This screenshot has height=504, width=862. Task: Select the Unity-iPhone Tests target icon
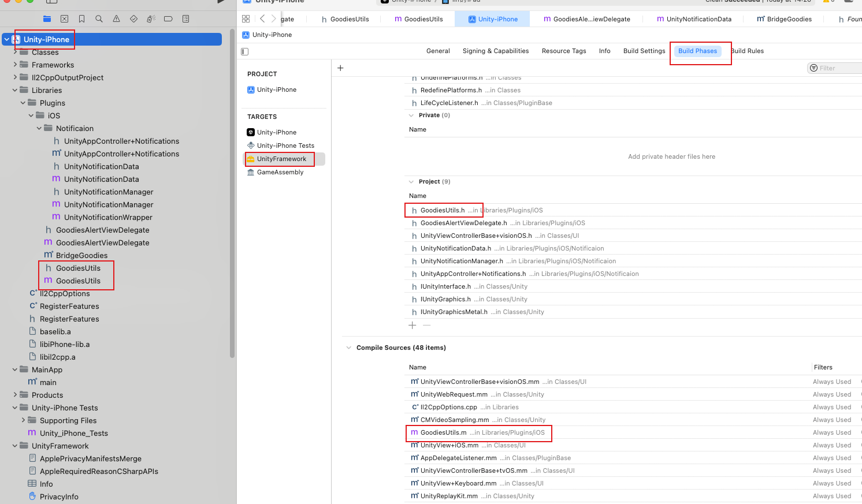[251, 145]
